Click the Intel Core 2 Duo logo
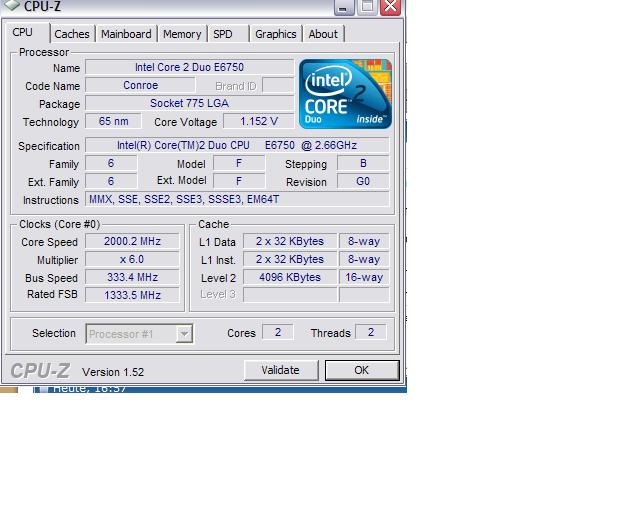This screenshot has width=640, height=512. click(345, 93)
